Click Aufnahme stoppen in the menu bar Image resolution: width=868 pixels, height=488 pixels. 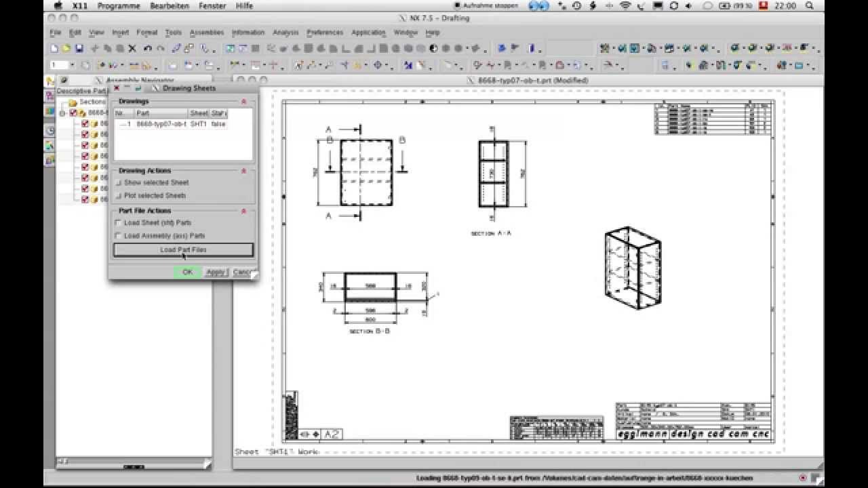(484, 5)
